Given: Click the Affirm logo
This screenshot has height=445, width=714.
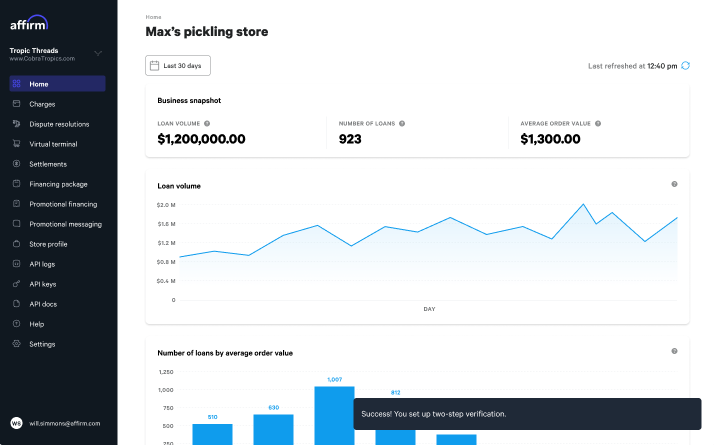Looking at the screenshot, I should [x=29, y=23].
